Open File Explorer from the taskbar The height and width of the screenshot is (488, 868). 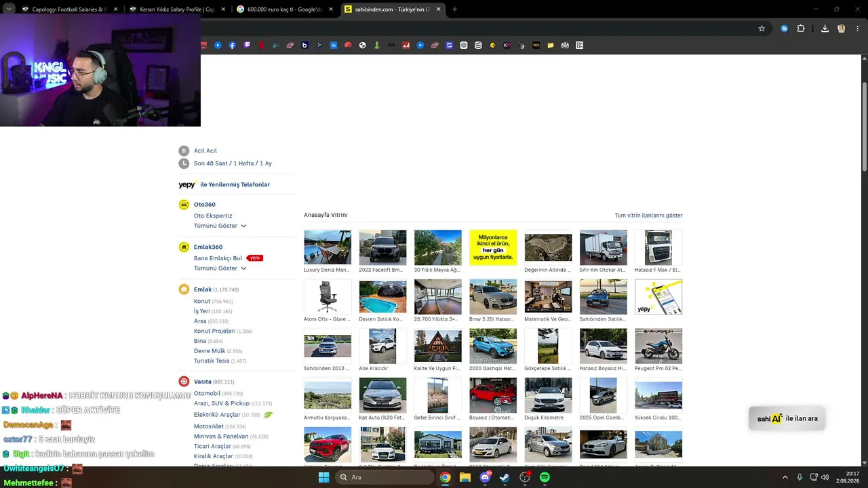[465, 477]
